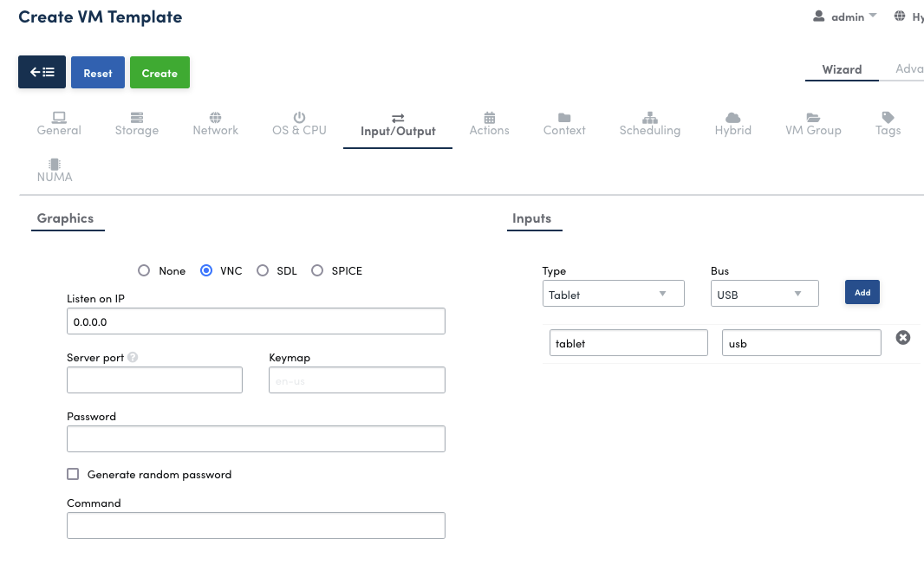Open the Actions calendar tab

489,124
